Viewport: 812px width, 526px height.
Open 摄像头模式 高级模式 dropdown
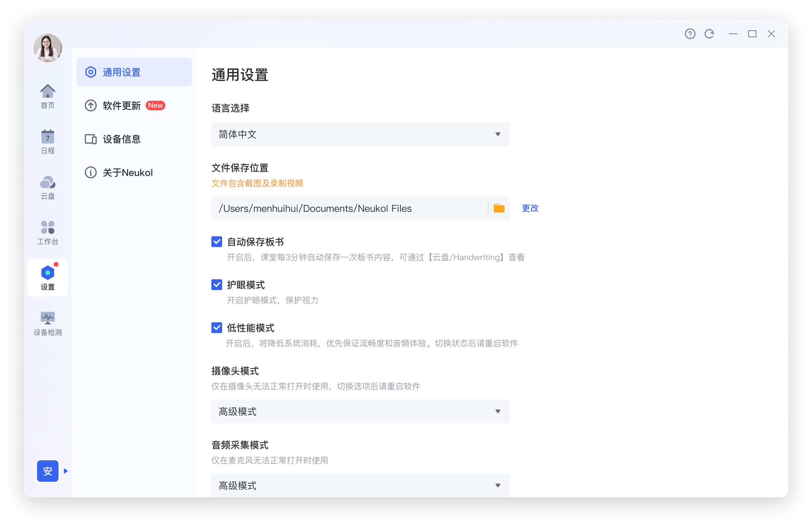pos(360,411)
